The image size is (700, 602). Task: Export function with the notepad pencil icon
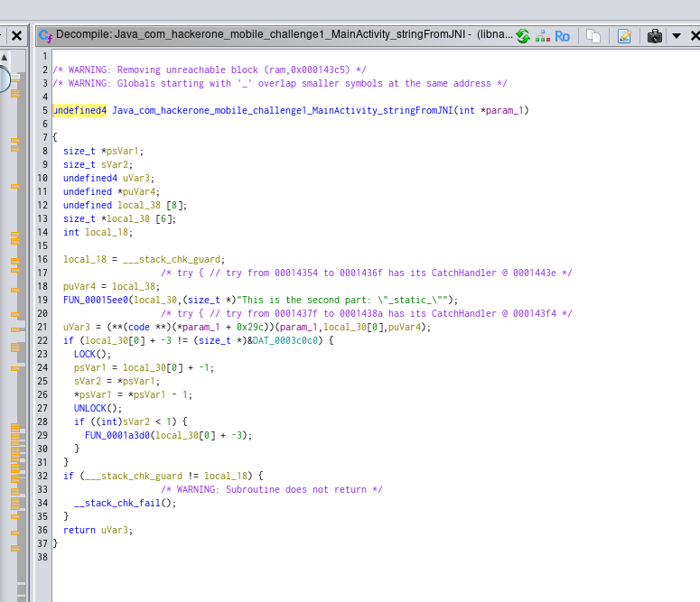(624, 36)
